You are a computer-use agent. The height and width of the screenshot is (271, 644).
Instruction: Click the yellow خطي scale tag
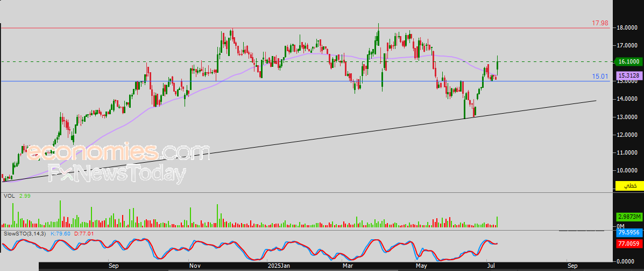(x=631, y=186)
